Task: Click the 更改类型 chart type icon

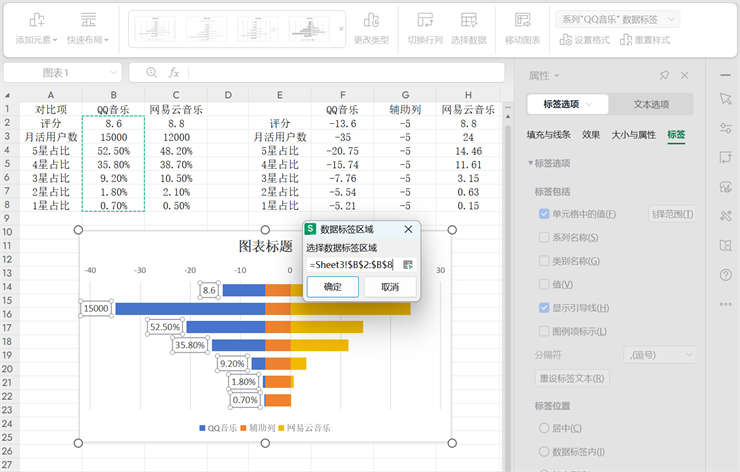Action: point(371,21)
